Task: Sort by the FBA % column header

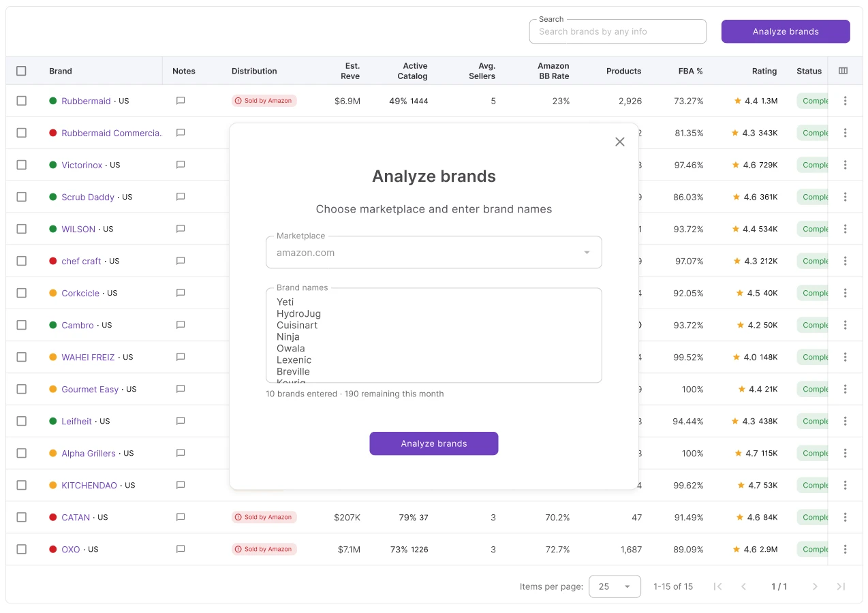Action: tap(690, 71)
